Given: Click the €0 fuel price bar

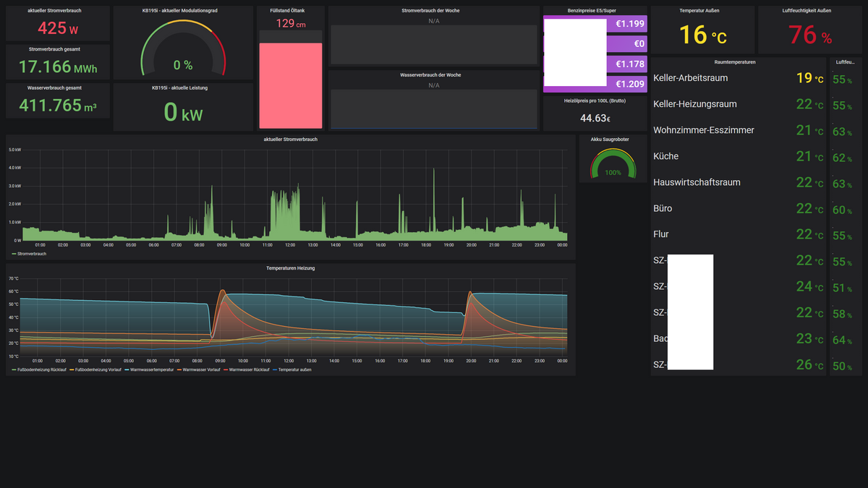Looking at the screenshot, I should [x=628, y=44].
